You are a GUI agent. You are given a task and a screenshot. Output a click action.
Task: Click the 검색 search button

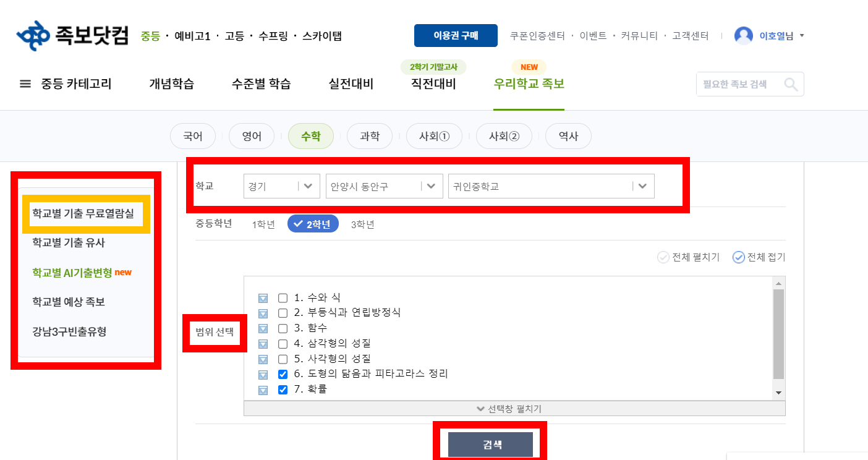(x=491, y=443)
